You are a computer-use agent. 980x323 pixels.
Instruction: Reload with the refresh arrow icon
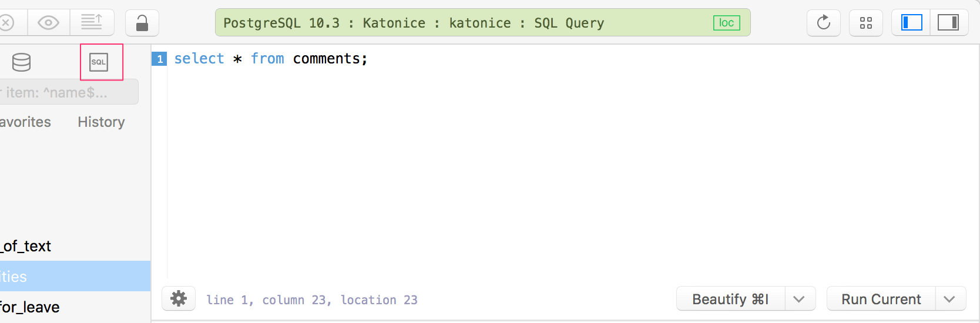click(x=824, y=23)
